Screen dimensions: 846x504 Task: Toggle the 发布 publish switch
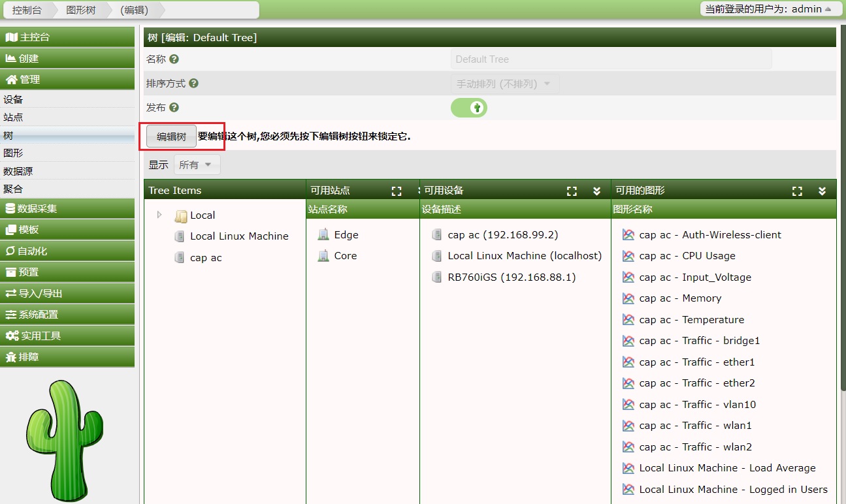click(469, 108)
